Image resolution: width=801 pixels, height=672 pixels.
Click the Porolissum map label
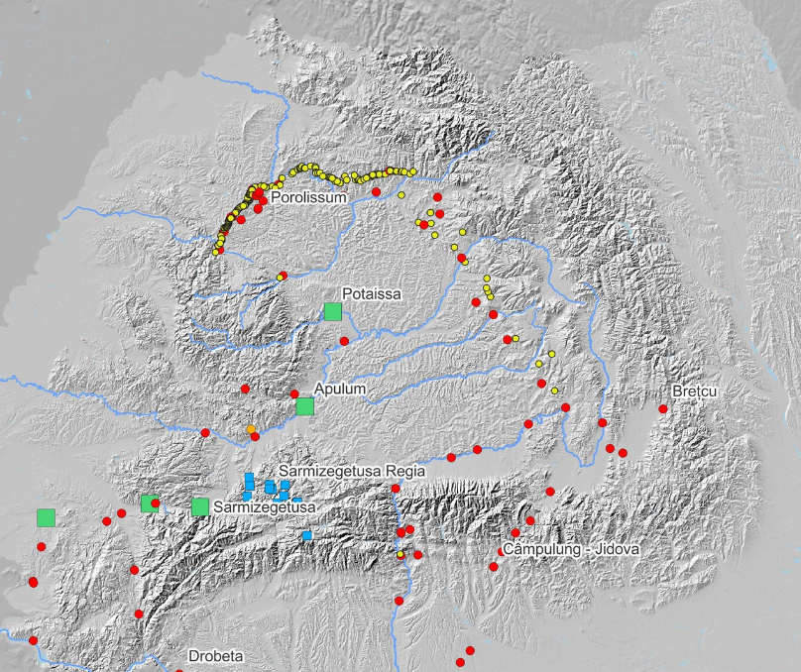[x=308, y=197]
